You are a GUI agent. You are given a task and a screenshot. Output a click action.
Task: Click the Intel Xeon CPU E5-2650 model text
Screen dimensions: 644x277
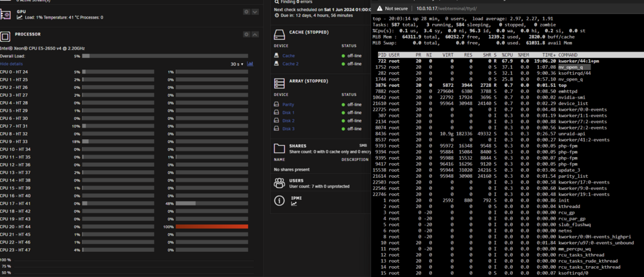(43, 48)
